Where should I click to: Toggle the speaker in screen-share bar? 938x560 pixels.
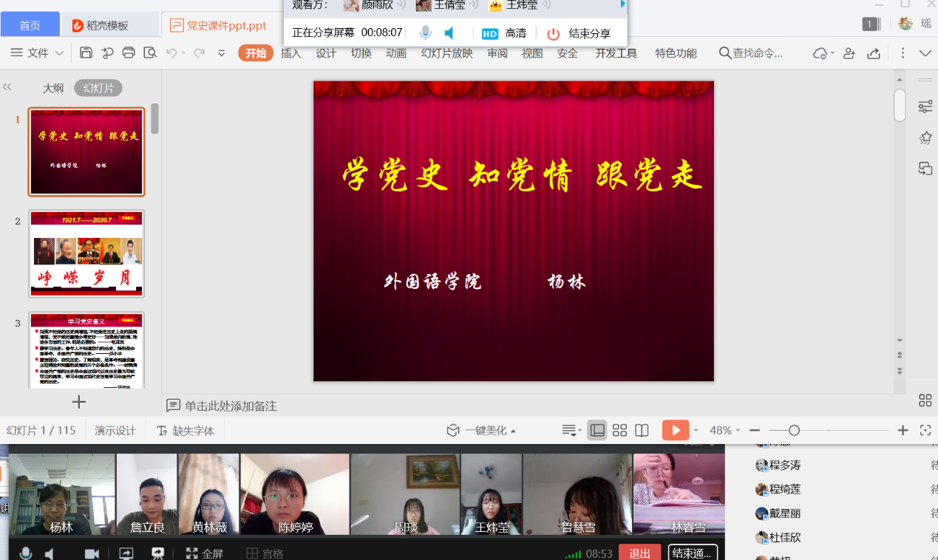pos(449,33)
